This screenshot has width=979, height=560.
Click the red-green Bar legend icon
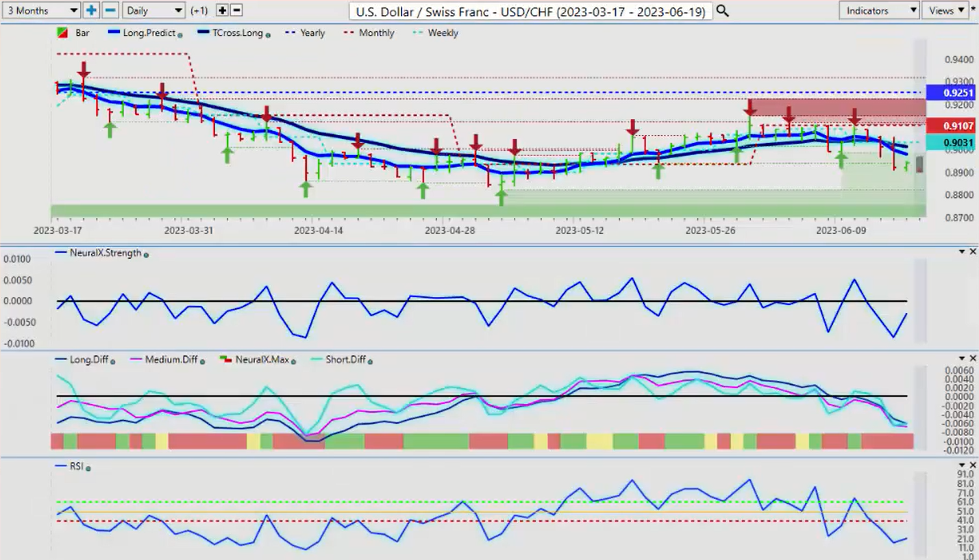tap(62, 33)
